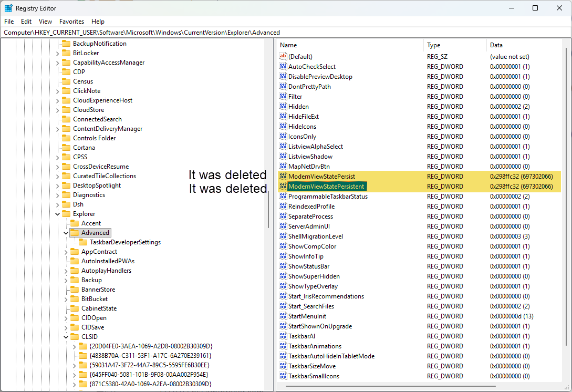Select the ModernViewStatePersistent value

tap(326, 187)
